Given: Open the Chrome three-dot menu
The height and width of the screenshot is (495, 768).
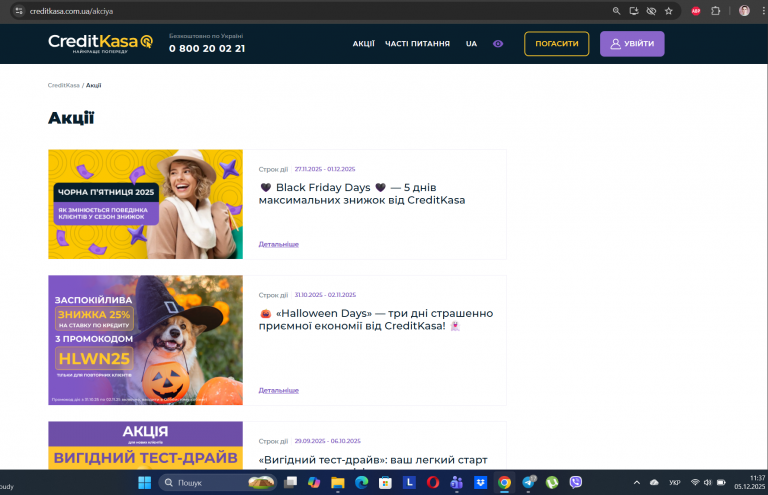Looking at the screenshot, I should tap(763, 11).
